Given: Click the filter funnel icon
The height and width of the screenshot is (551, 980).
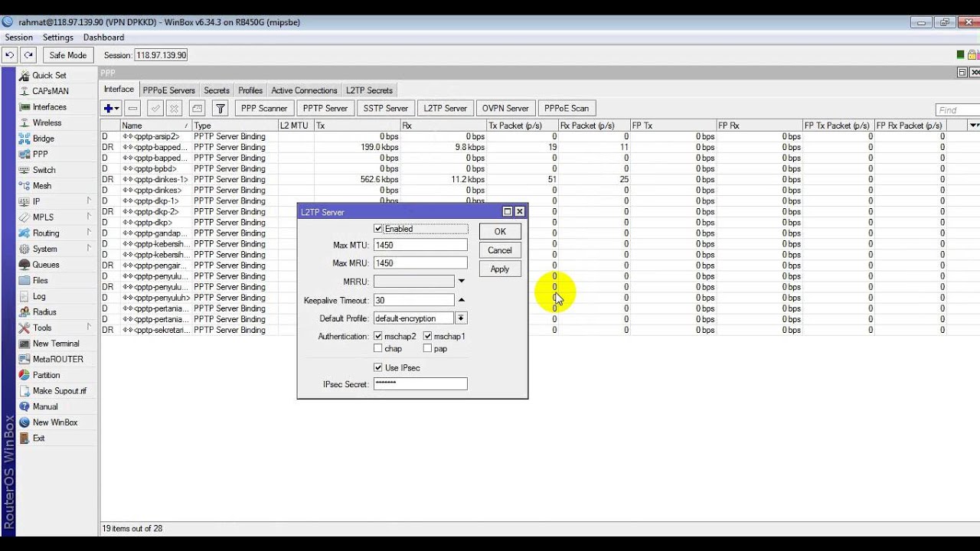Looking at the screenshot, I should pos(220,109).
